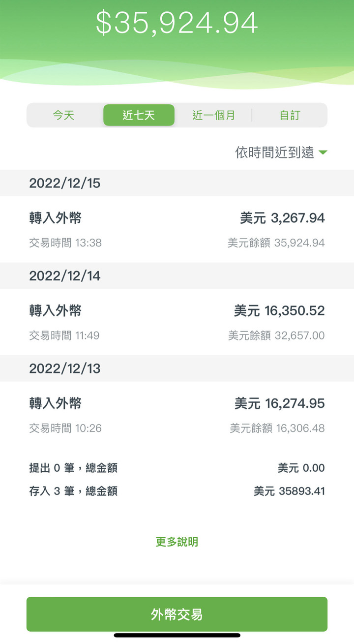The height and width of the screenshot is (644, 354).
Task: Tap the 美元 3,267.94 amount
Action: [x=282, y=218]
